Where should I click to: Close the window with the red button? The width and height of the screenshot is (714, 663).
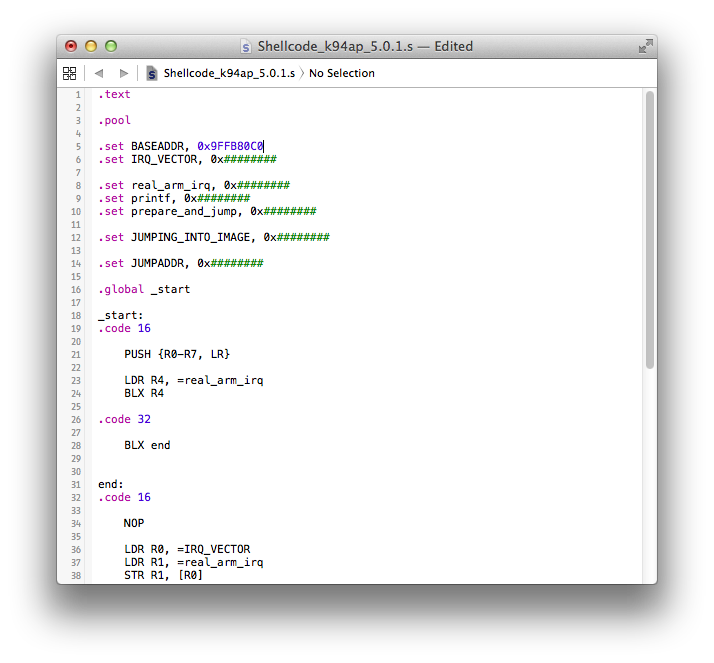tap(71, 46)
